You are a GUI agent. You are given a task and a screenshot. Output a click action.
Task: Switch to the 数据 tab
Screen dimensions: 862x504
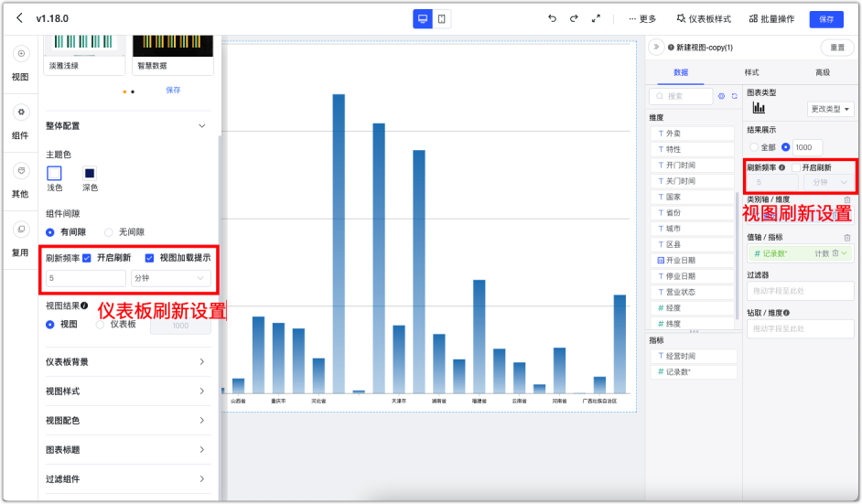point(681,72)
